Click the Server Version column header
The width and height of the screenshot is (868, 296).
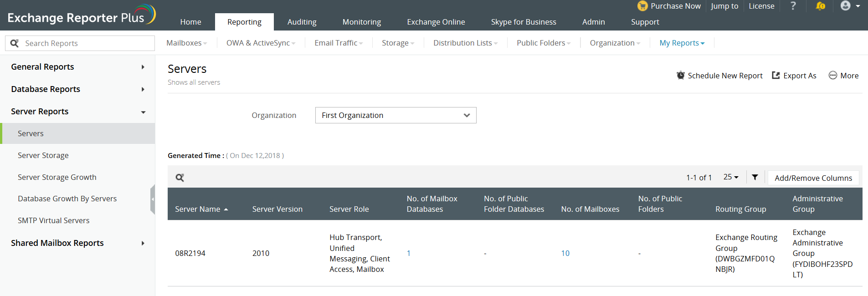277,209
